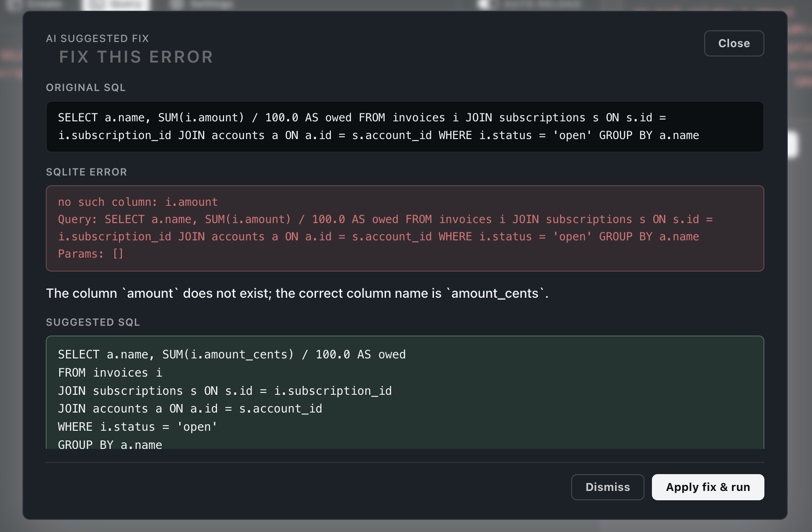Dismiss the suggested fix

click(608, 487)
